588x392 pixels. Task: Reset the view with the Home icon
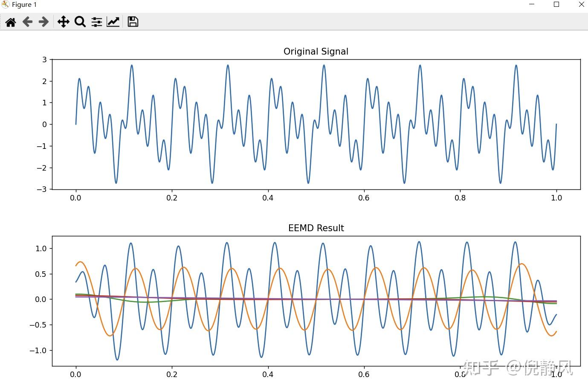[x=11, y=22]
